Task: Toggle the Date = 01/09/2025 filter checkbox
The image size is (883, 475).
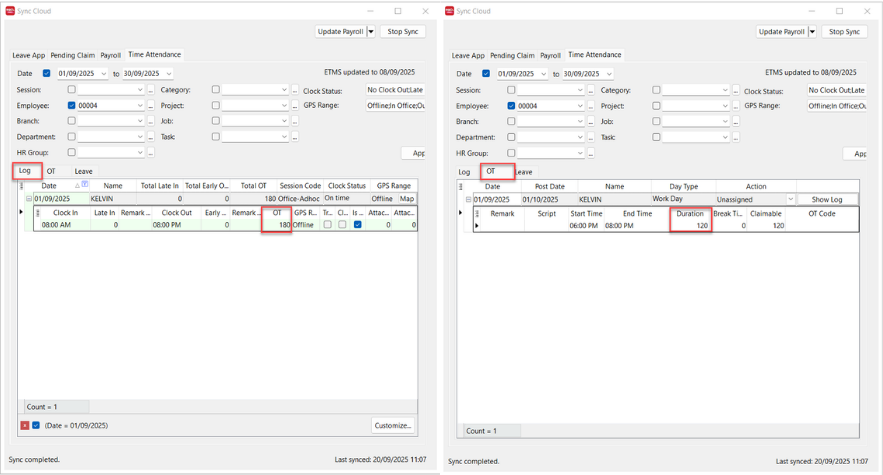Action: [x=36, y=425]
